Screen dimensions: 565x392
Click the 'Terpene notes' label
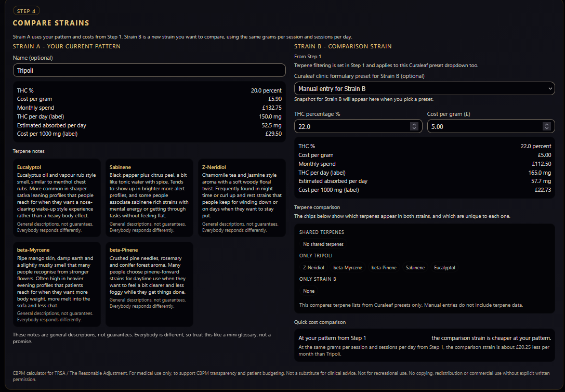[x=29, y=151]
